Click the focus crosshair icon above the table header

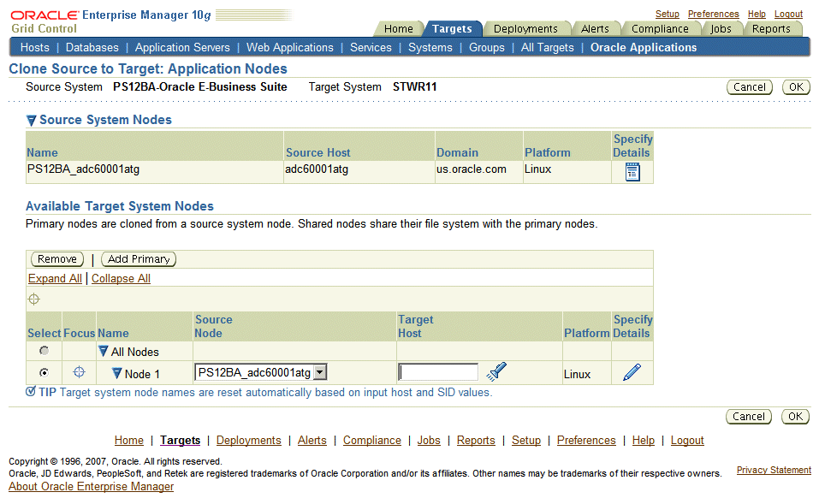coord(34,299)
